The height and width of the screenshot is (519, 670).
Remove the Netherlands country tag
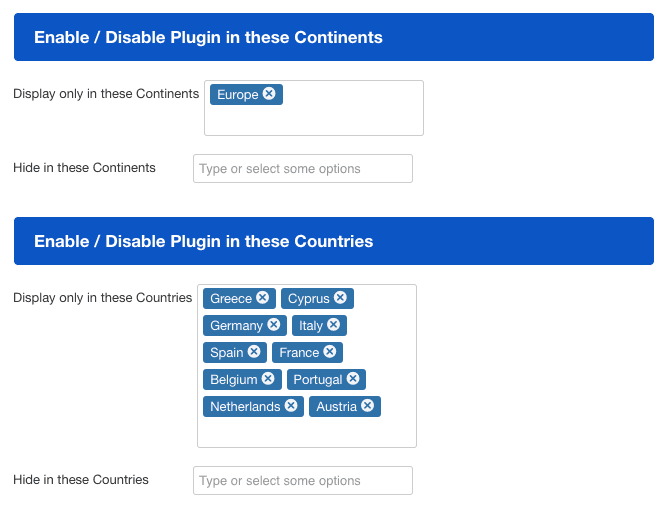tap(291, 406)
